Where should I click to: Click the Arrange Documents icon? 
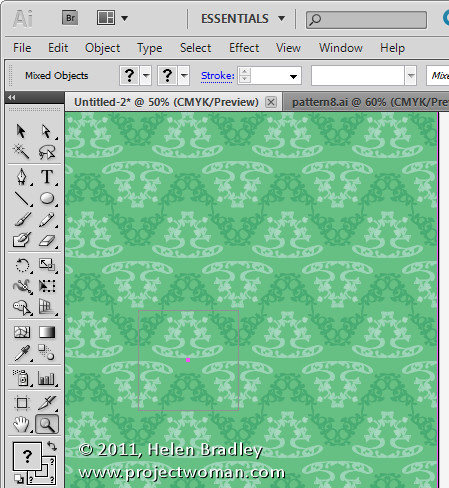pos(106,18)
